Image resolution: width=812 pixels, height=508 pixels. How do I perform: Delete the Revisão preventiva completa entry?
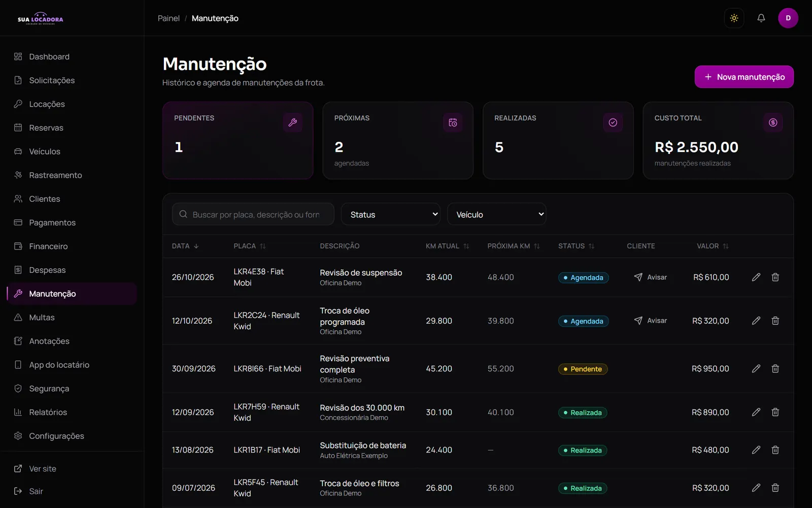click(775, 369)
